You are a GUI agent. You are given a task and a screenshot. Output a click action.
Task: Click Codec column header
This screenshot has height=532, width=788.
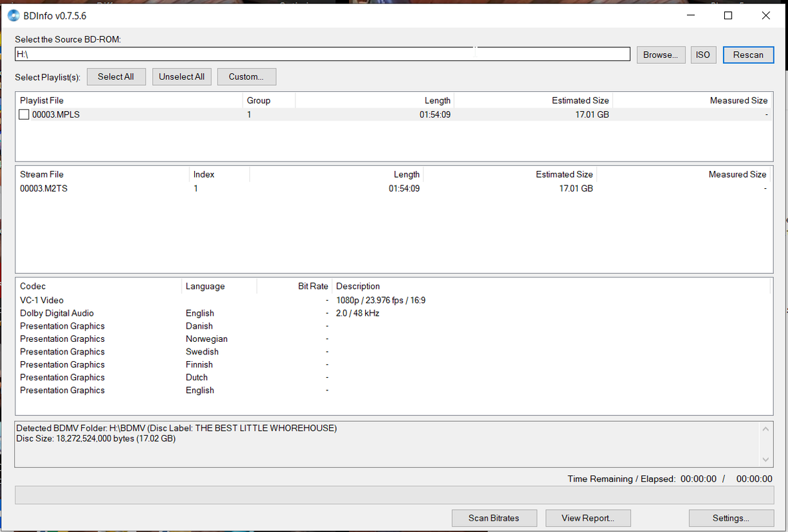[98, 287]
